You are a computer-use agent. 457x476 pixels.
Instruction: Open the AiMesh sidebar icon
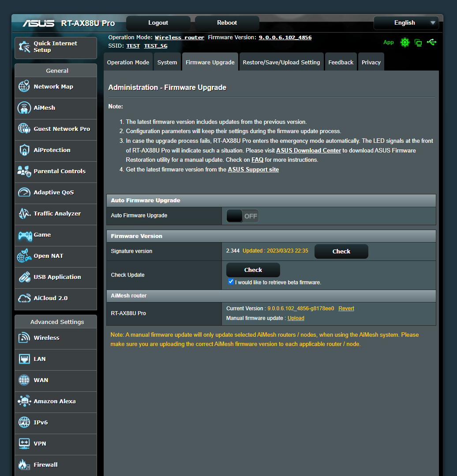(x=24, y=108)
